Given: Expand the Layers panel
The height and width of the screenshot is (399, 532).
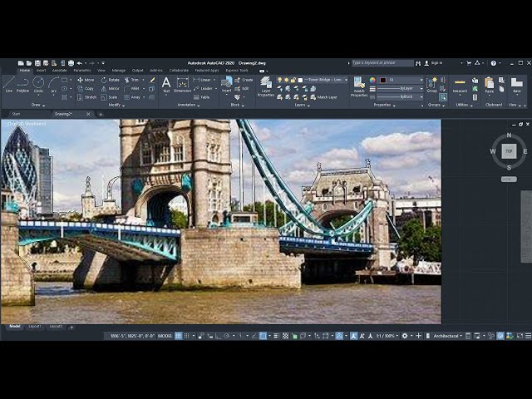Looking at the screenshot, I should (302, 106).
